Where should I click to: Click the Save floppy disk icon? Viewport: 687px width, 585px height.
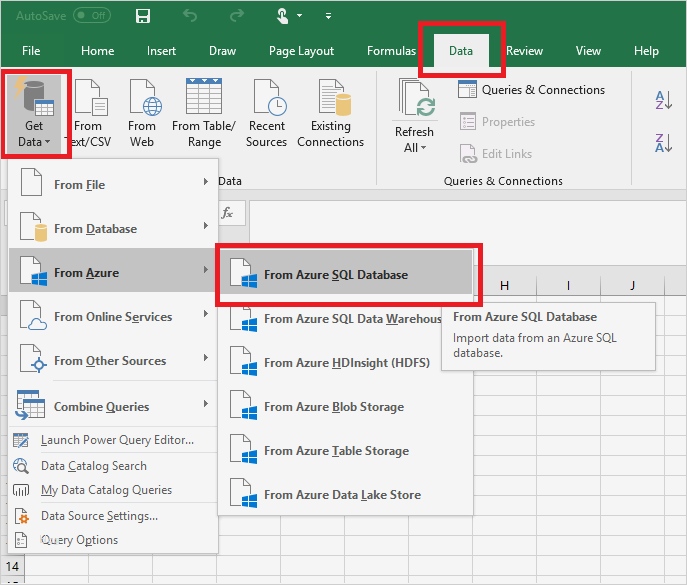[143, 16]
